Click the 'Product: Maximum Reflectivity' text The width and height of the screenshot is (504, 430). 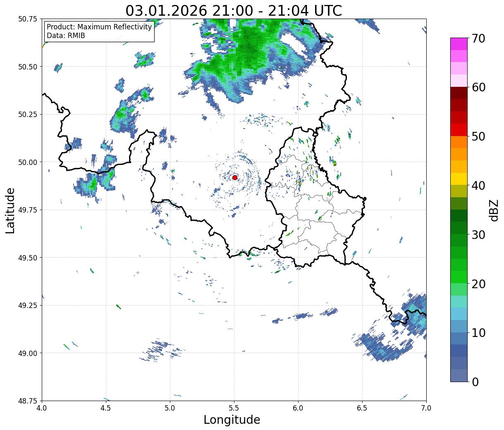click(99, 27)
